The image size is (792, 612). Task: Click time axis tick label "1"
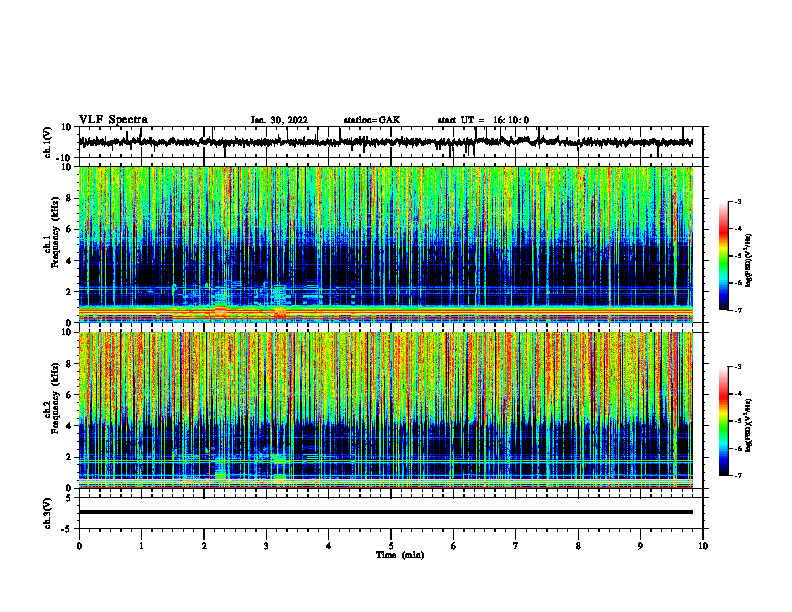(x=141, y=546)
